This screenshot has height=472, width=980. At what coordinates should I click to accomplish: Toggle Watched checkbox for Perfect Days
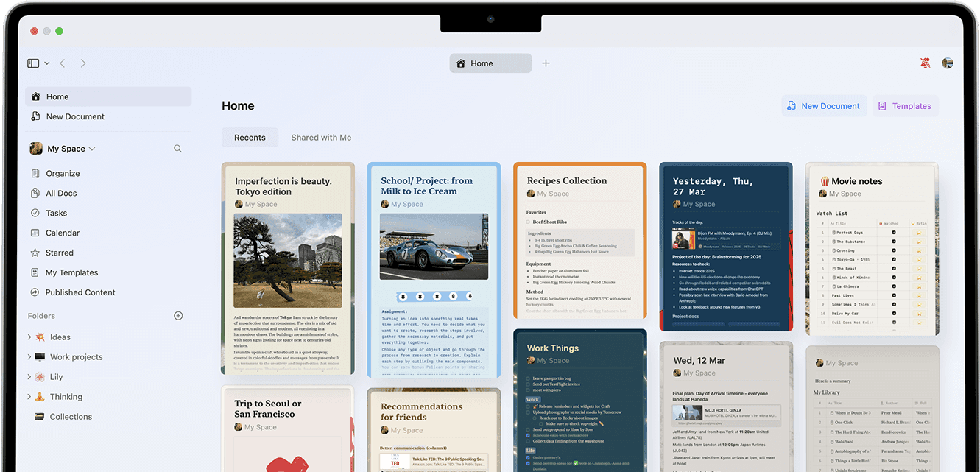[x=894, y=233]
